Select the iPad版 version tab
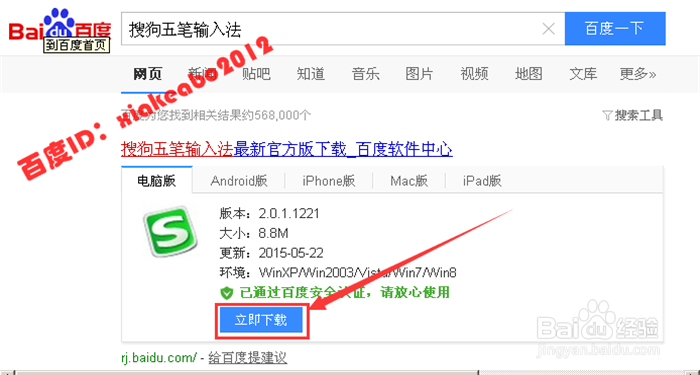700x375 pixels. pyautogui.click(x=482, y=181)
